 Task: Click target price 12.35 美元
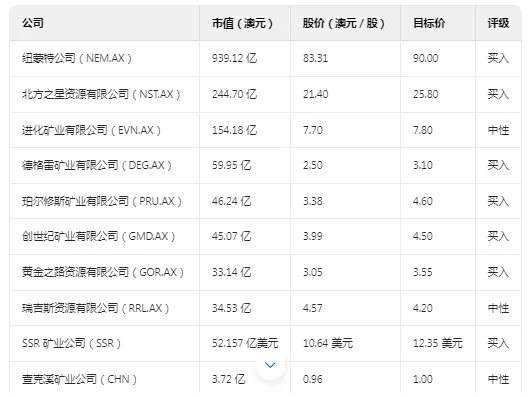coord(438,343)
